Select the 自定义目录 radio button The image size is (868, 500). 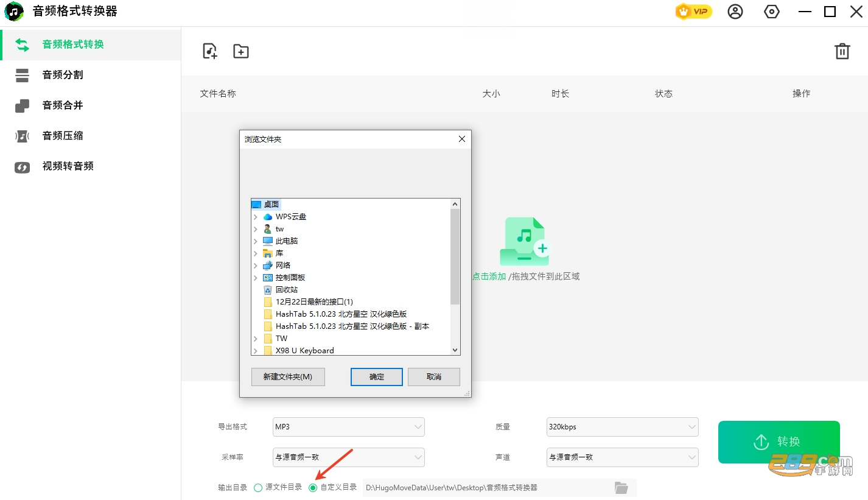[313, 488]
